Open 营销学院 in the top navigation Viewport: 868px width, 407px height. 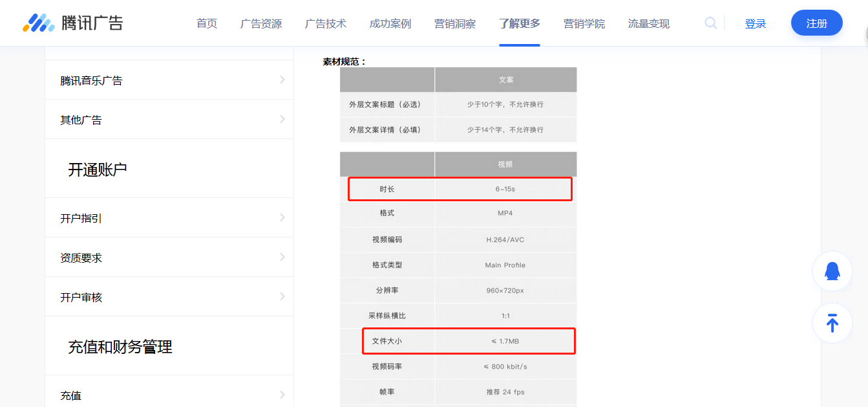(584, 24)
